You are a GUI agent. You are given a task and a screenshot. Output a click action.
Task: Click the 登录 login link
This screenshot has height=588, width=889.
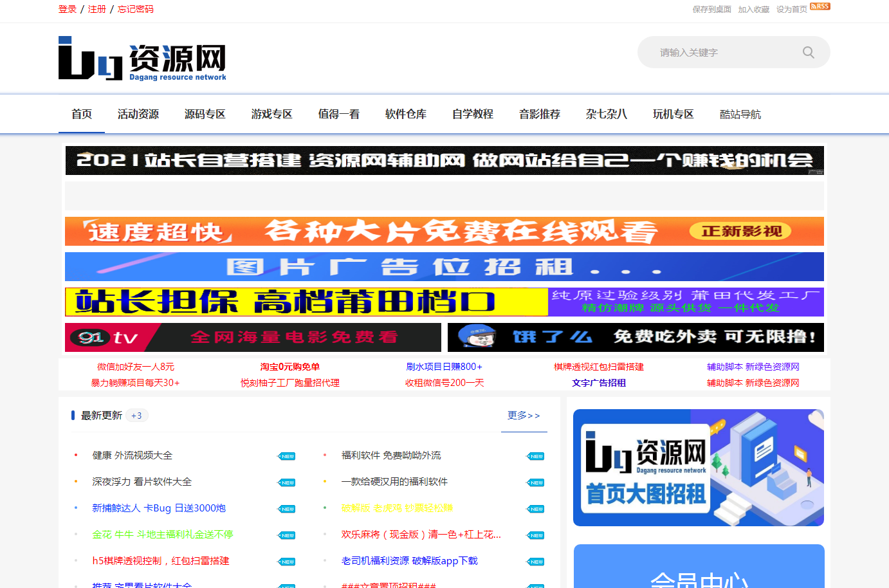click(68, 9)
